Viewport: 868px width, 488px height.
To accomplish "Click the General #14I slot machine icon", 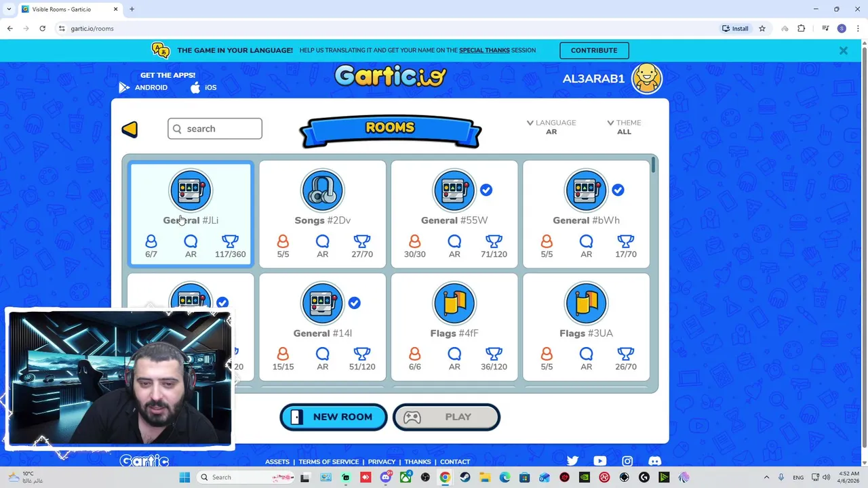I will click(323, 303).
